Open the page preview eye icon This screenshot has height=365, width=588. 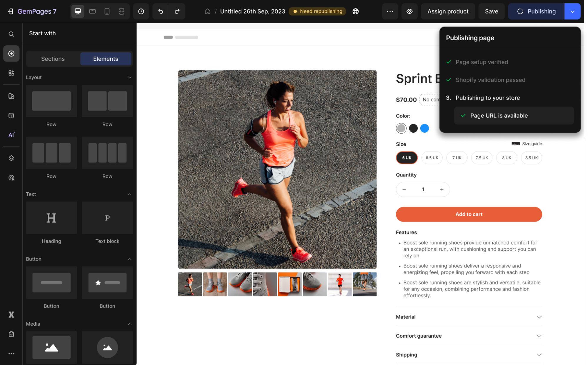tap(409, 11)
